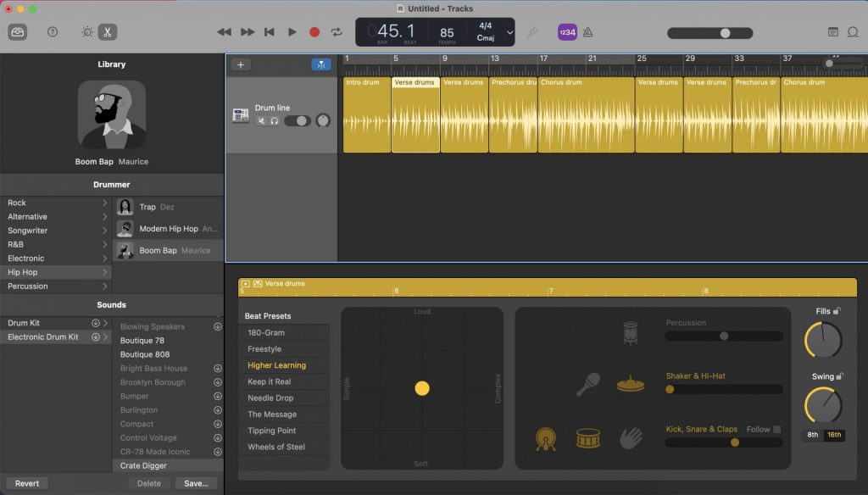Toggle the purple Count-in 1234 button
Image resolution: width=868 pixels, height=495 pixels.
click(x=567, y=32)
